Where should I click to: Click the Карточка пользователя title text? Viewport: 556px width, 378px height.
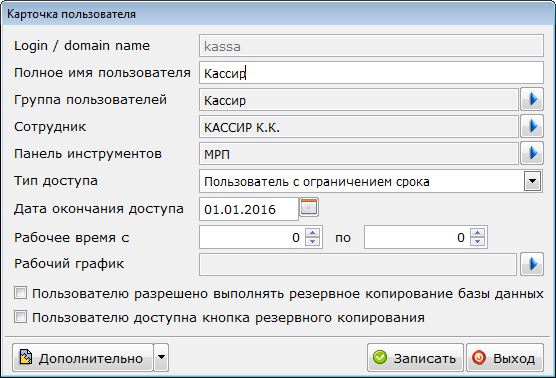(71, 14)
